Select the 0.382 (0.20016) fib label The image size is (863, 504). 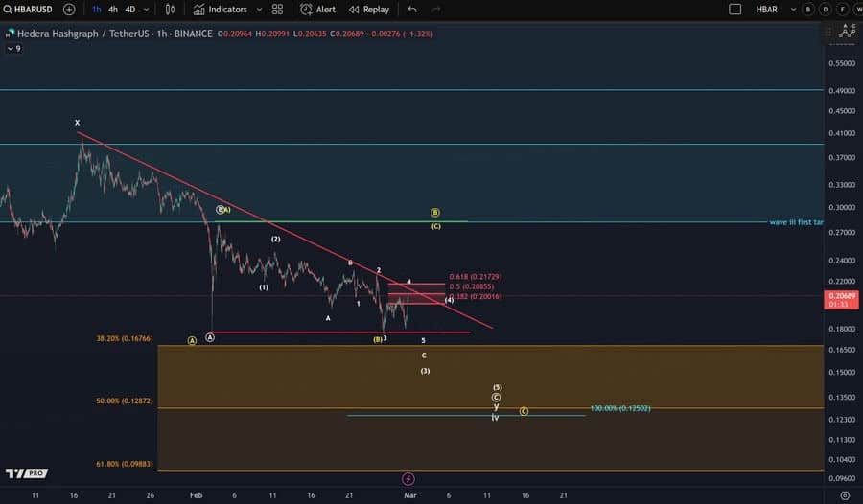[476, 297]
